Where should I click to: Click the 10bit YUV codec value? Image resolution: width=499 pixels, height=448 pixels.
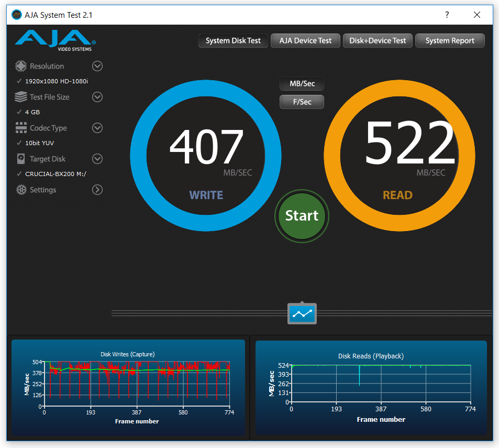(x=39, y=143)
